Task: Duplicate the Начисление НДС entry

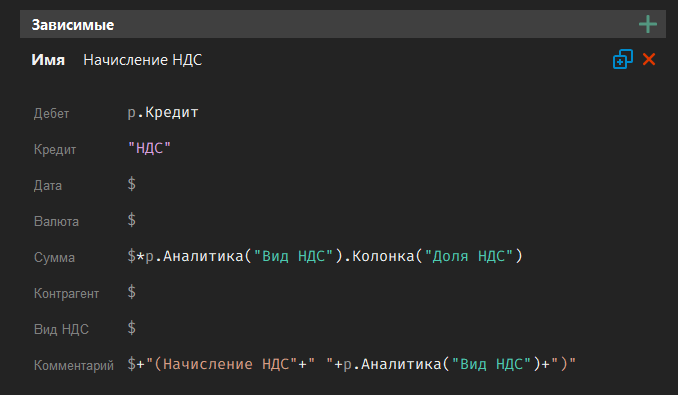Action: pos(623,59)
